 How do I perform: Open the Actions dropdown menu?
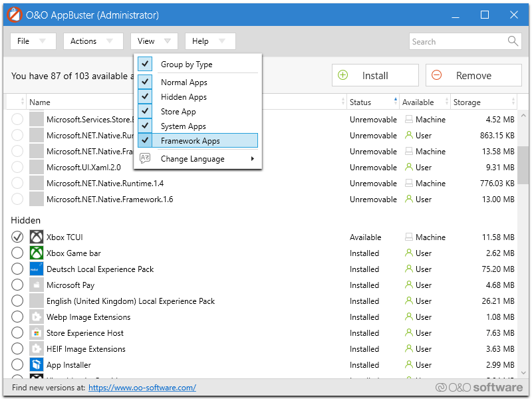pyautogui.click(x=93, y=41)
